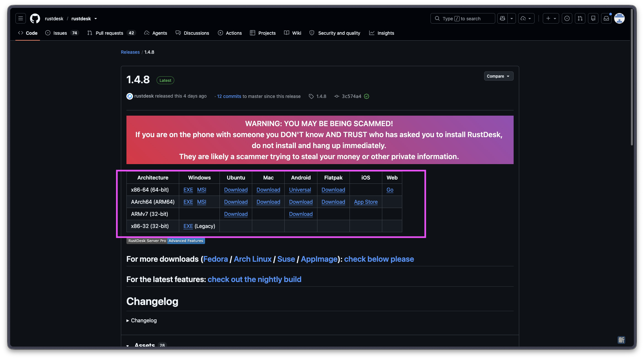Download x86-32 legacy EXE

(188, 226)
